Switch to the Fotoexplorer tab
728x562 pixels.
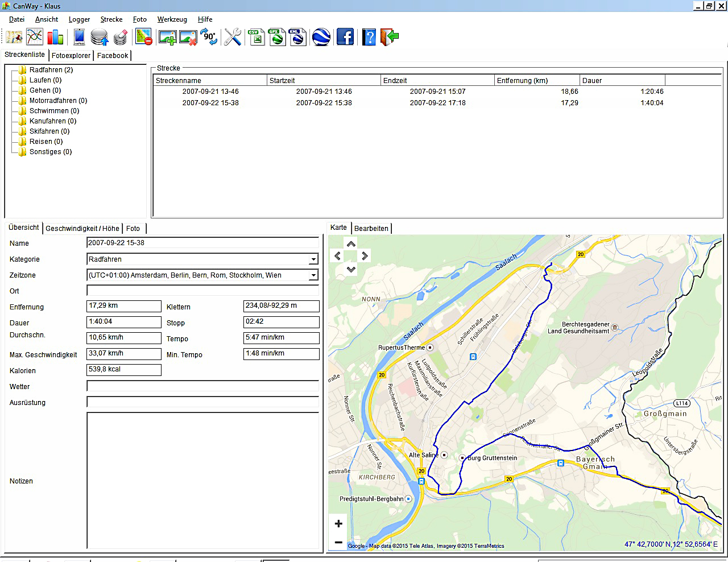click(71, 56)
